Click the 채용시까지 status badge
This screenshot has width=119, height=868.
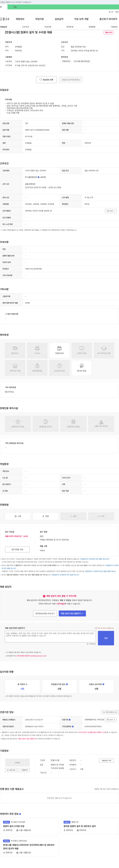pos(108,33)
